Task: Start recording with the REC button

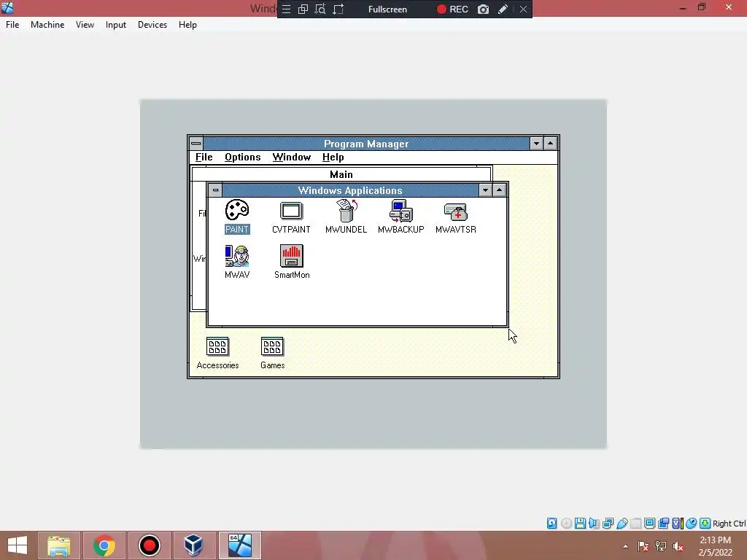Action: (452, 9)
